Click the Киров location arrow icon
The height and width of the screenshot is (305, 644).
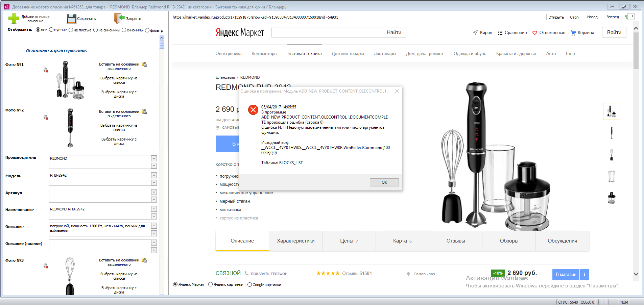click(x=475, y=32)
